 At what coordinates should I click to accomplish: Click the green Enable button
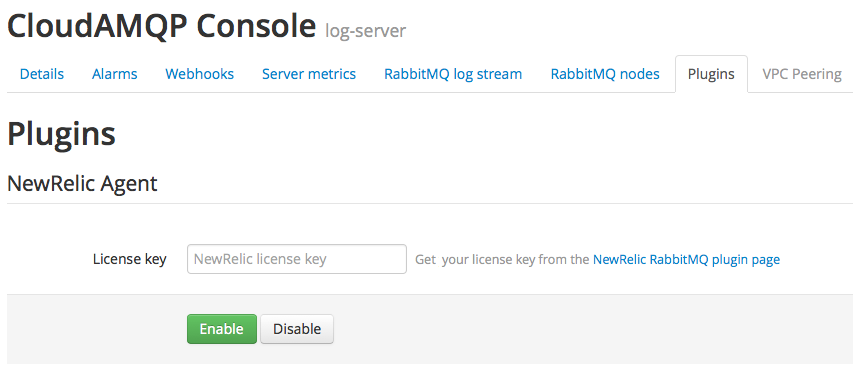click(221, 329)
